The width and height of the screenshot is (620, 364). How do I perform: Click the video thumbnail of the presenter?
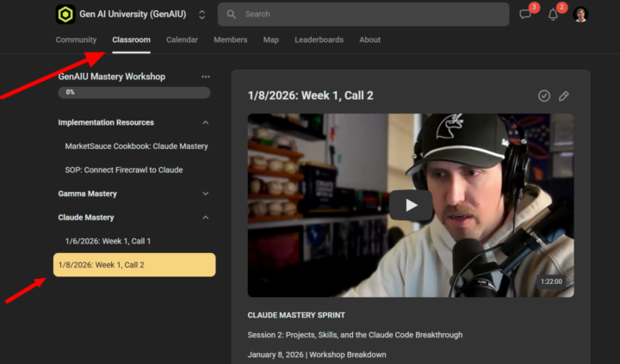pos(411,205)
